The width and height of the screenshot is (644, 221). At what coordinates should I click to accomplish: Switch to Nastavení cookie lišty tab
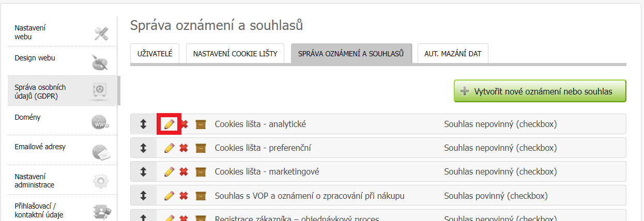[235, 53]
